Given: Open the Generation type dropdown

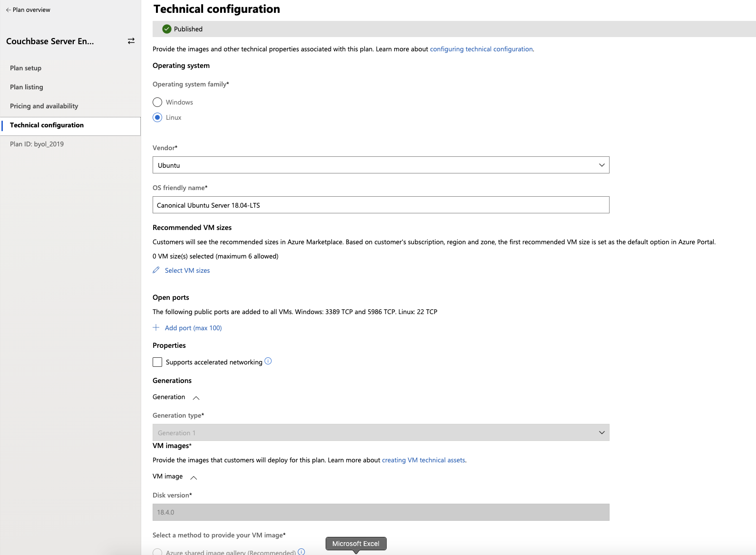Looking at the screenshot, I should click(x=381, y=432).
